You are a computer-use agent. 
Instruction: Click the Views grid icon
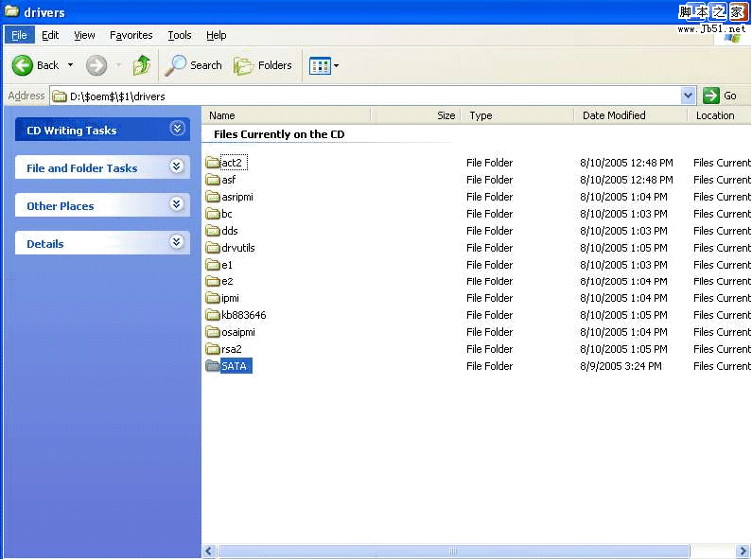(x=320, y=65)
